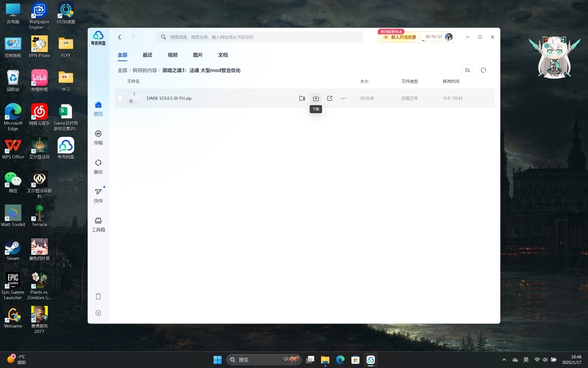
Task: Open the sort options icon above the list
Action: click(467, 70)
